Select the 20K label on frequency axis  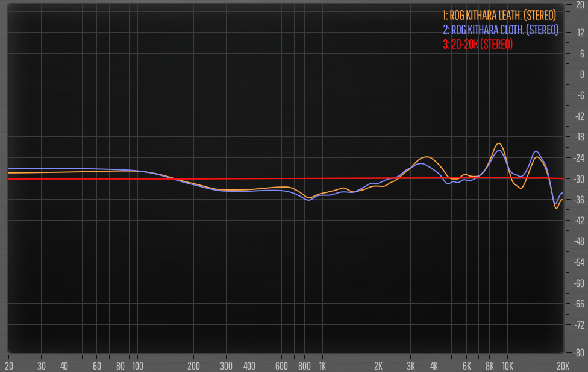click(563, 366)
